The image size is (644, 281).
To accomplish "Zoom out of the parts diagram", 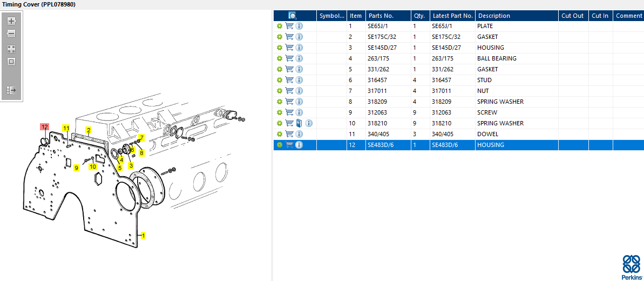I will pos(11,34).
